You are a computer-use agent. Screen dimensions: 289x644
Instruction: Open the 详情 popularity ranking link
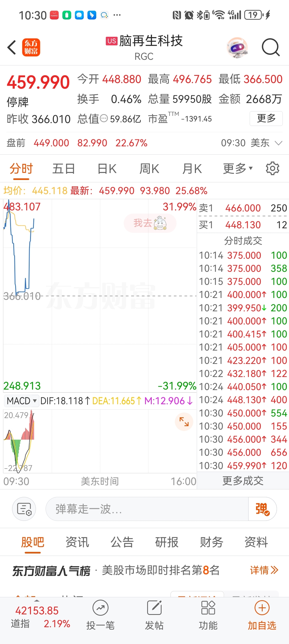point(264,570)
